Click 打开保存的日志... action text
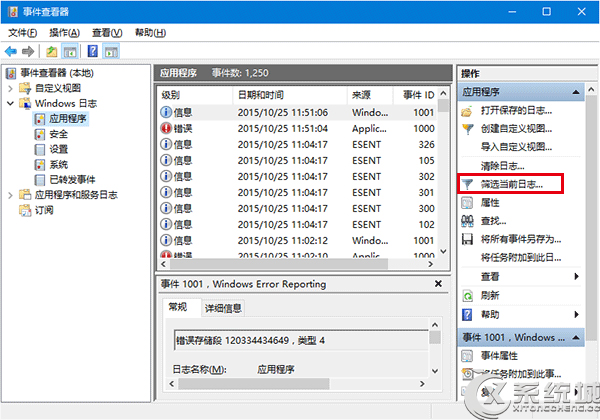This screenshot has height=420, width=600. point(516,111)
